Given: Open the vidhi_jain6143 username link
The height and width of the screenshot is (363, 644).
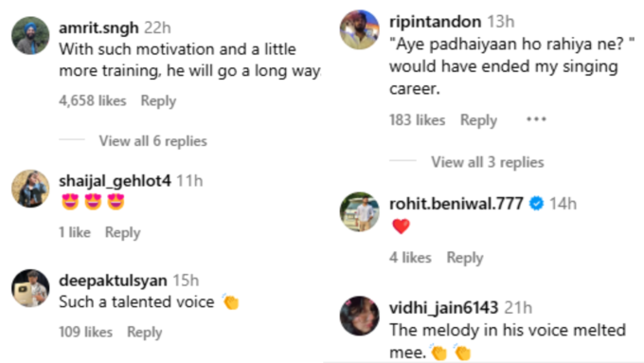Looking at the screenshot, I should 443,307.
